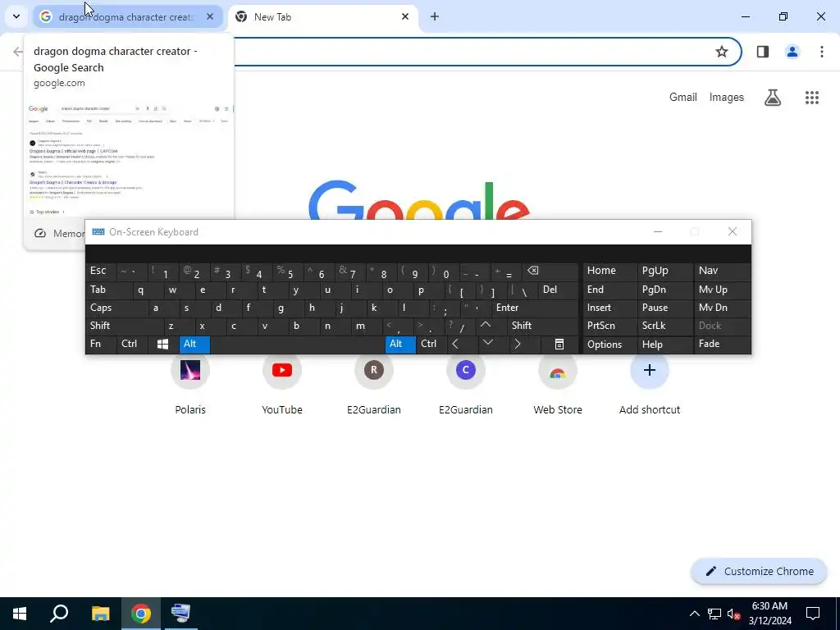Click the Home key on On-Screen Keyboard
840x630 pixels.
pos(609,271)
